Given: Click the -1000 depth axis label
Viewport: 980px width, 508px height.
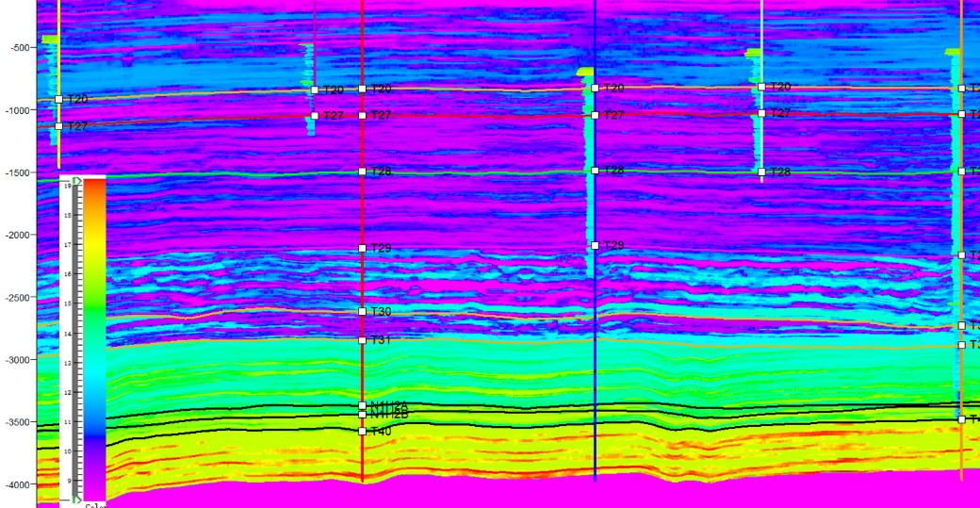Looking at the screenshot, I should coord(17,110).
